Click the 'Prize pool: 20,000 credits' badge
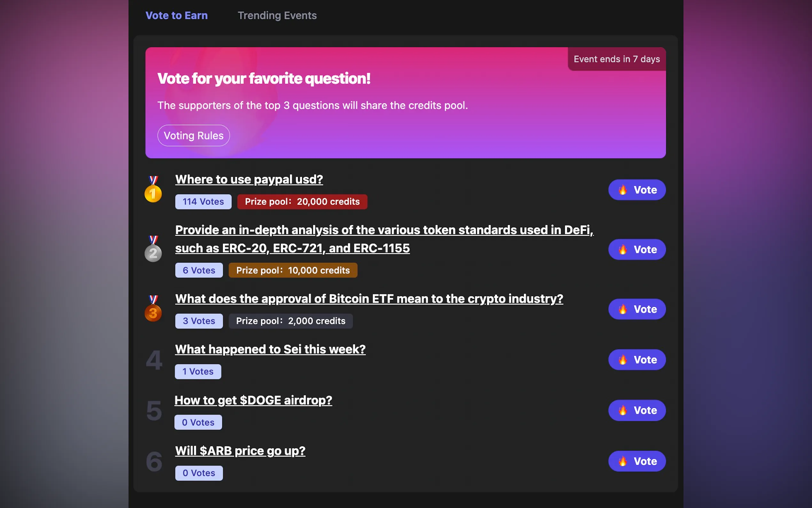The height and width of the screenshot is (508, 812). (302, 202)
